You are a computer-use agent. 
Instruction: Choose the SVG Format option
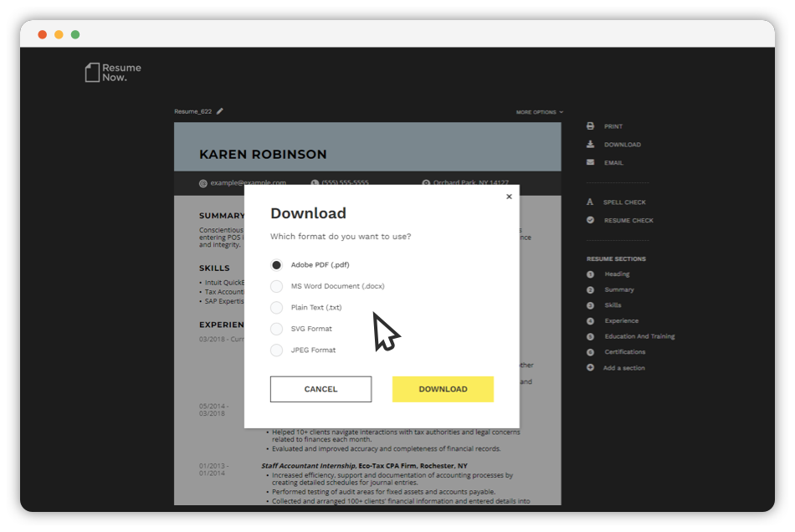coord(276,328)
